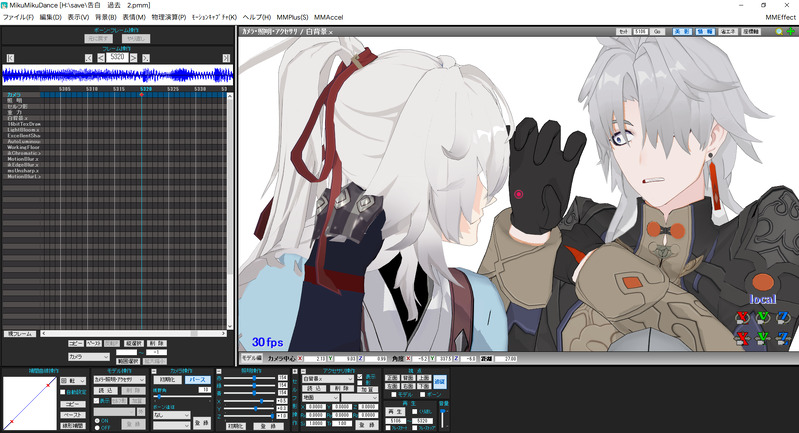Open the カメラ・照明・アクセサリ model dropdown

119,380
